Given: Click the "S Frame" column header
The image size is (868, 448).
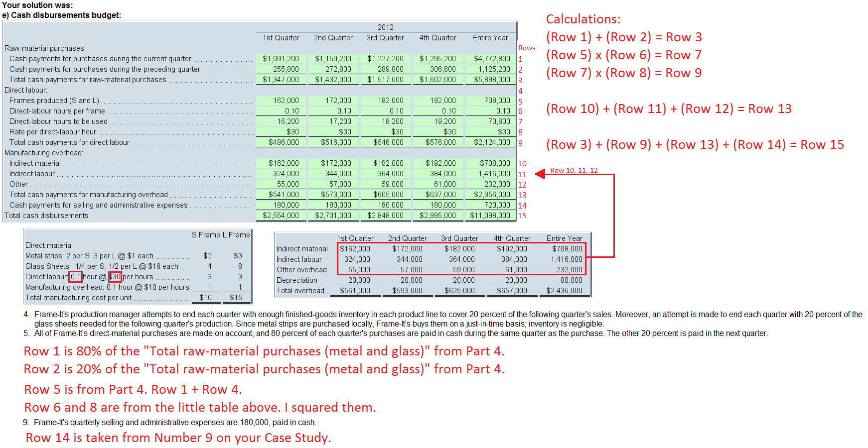Looking at the screenshot, I should (206, 235).
